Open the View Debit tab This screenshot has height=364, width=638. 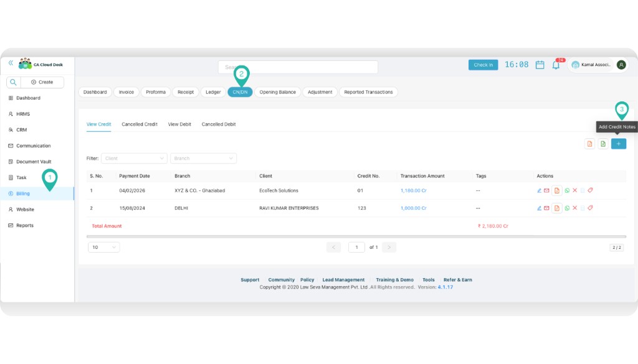[x=179, y=123]
